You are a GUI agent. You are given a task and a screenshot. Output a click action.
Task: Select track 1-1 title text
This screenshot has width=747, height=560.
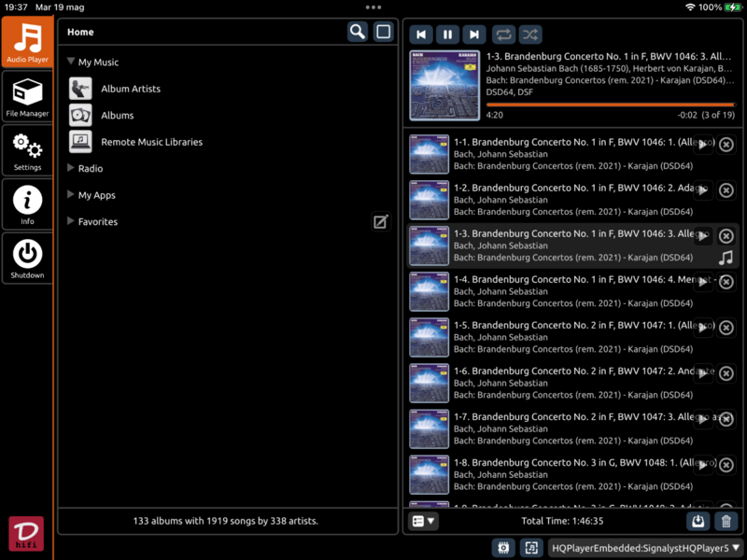[585, 142]
